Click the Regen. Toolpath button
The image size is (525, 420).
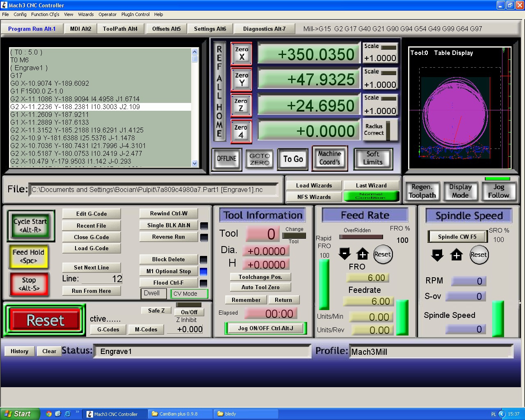[x=422, y=191]
